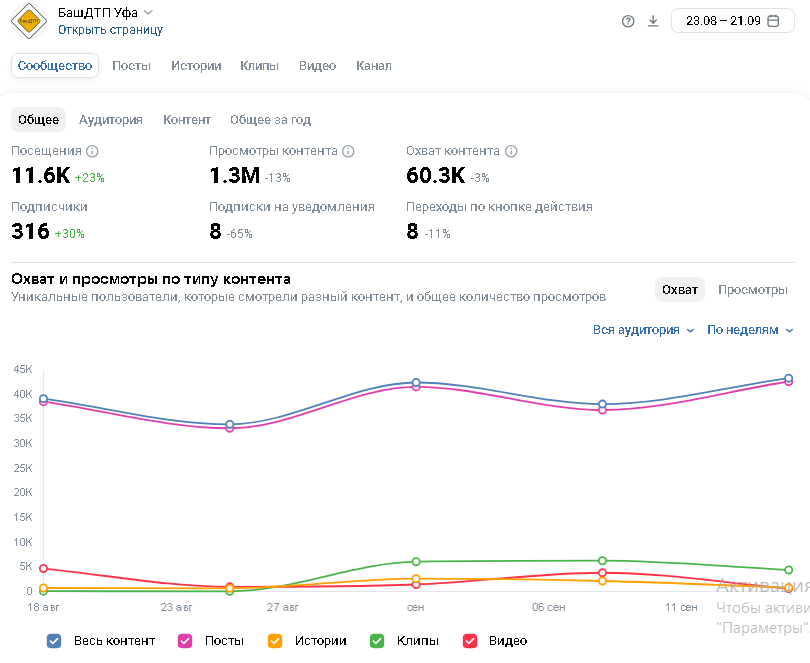The height and width of the screenshot is (663, 810).
Task: Show info tooltip next to Охват контента
Action: (x=511, y=151)
